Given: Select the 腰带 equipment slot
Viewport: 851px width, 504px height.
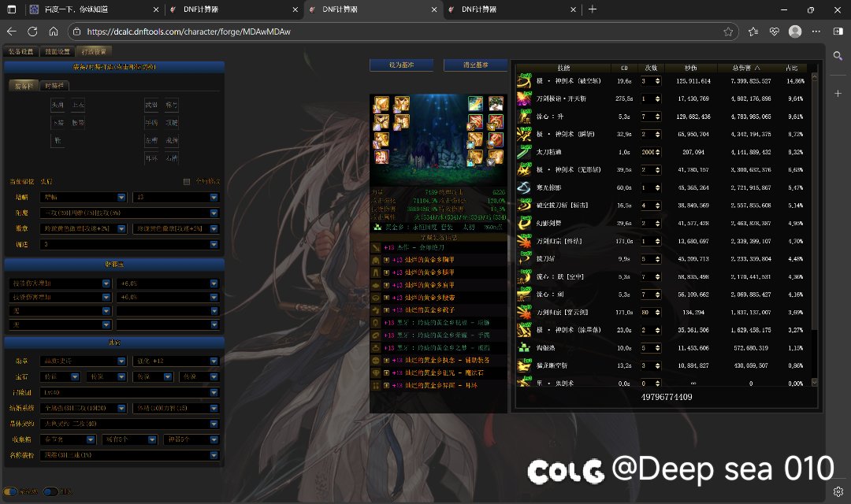Looking at the screenshot, I should 78,123.
